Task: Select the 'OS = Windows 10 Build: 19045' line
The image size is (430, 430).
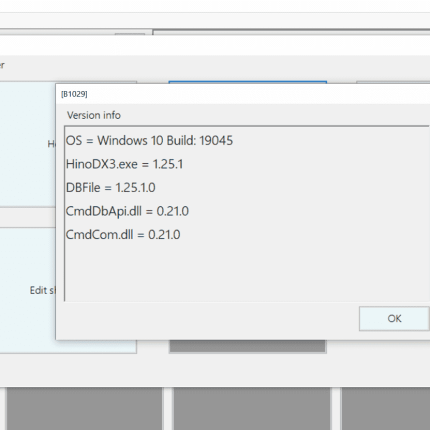Action: coord(149,141)
